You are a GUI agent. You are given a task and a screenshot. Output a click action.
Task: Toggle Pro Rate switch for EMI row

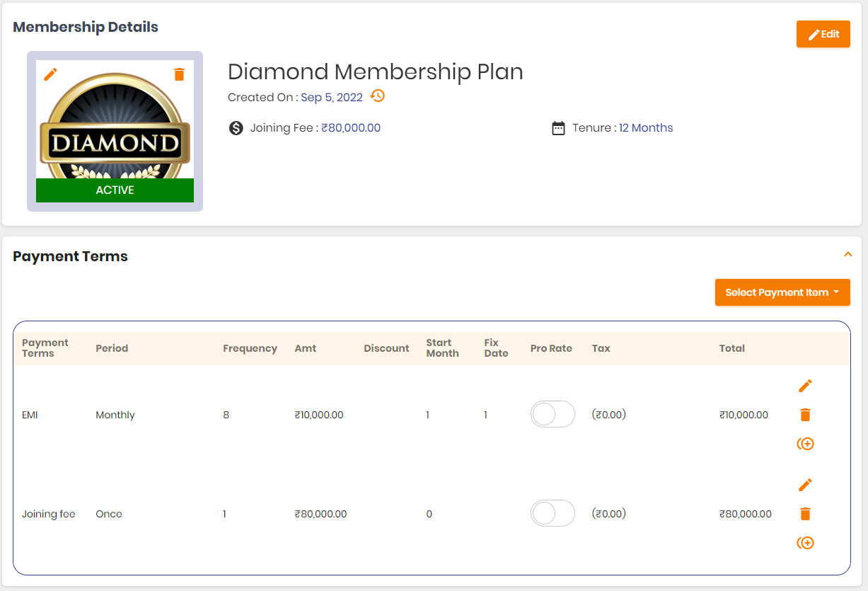(x=552, y=414)
